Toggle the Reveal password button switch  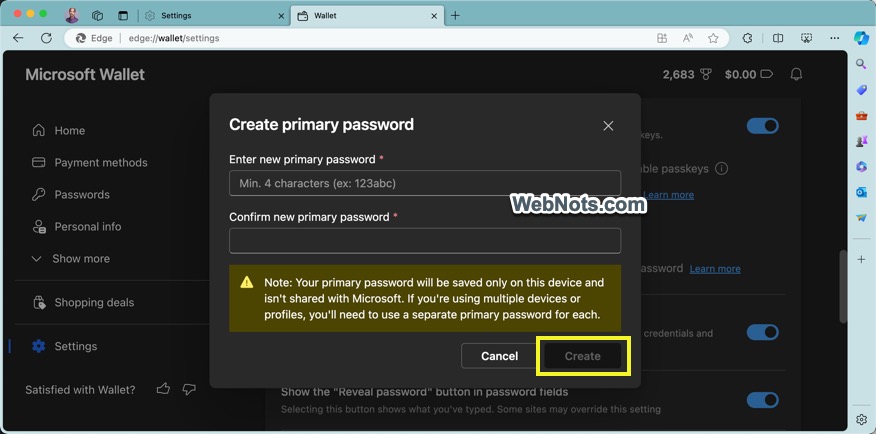tap(762, 400)
